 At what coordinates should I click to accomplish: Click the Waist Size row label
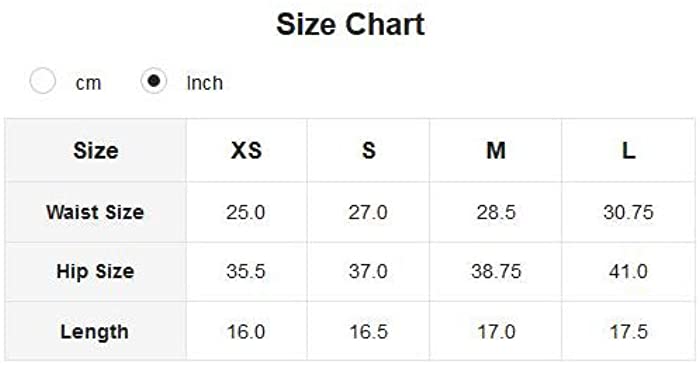[95, 212]
